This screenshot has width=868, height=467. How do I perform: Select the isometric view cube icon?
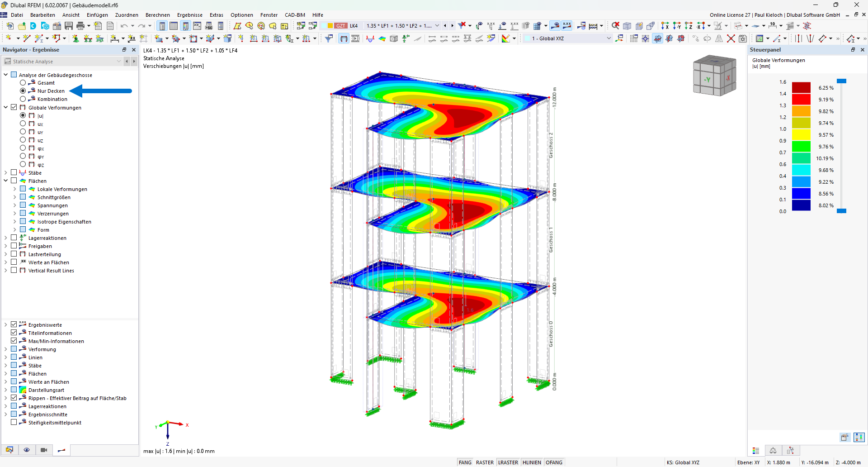627,26
